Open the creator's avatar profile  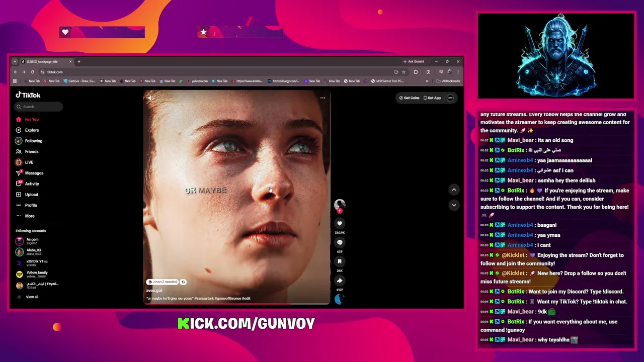click(x=340, y=204)
